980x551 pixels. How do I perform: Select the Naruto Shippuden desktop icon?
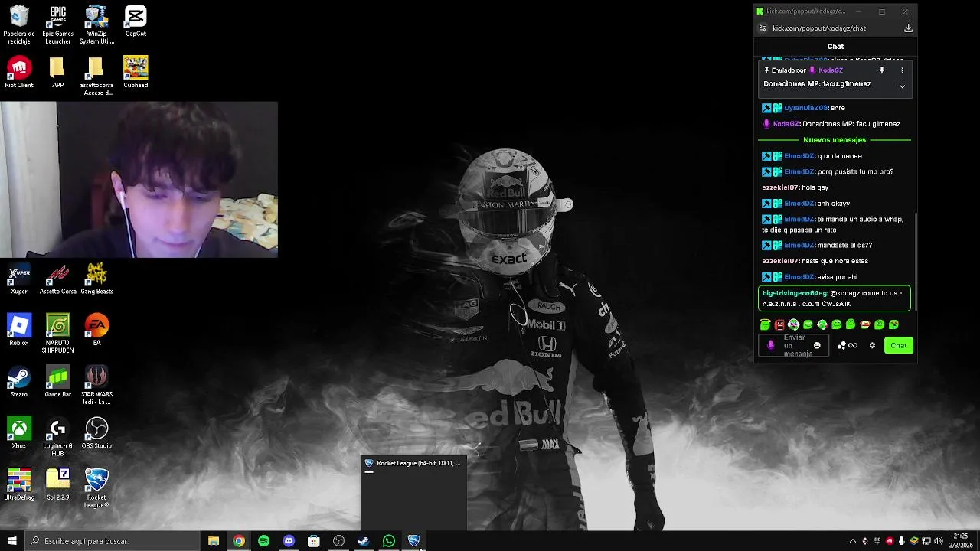pyautogui.click(x=57, y=334)
